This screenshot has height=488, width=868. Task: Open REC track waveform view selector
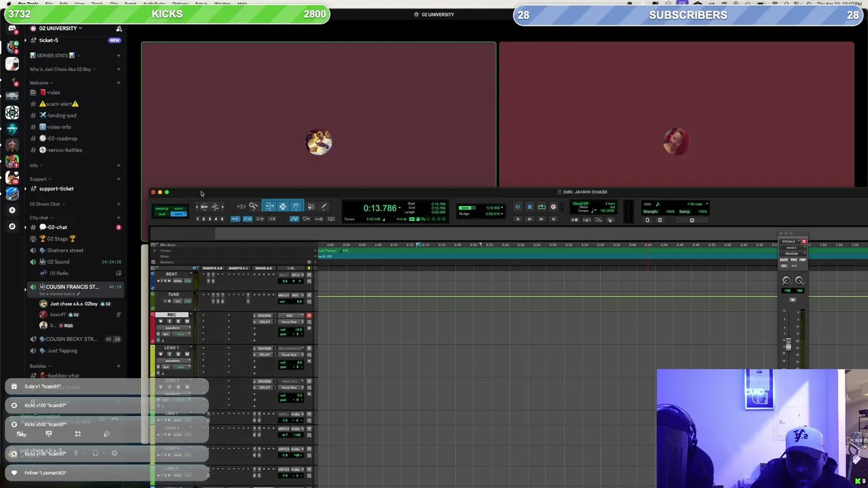[174, 328]
